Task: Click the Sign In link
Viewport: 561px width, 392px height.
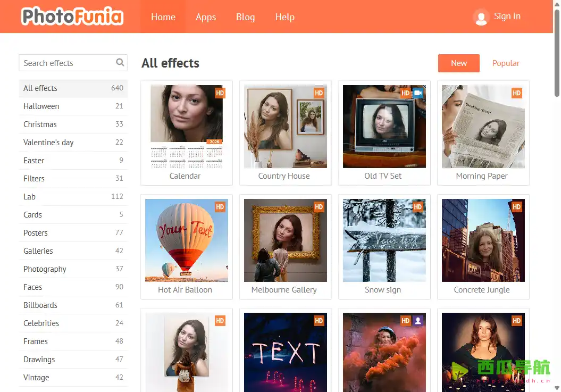Action: pyautogui.click(x=507, y=16)
